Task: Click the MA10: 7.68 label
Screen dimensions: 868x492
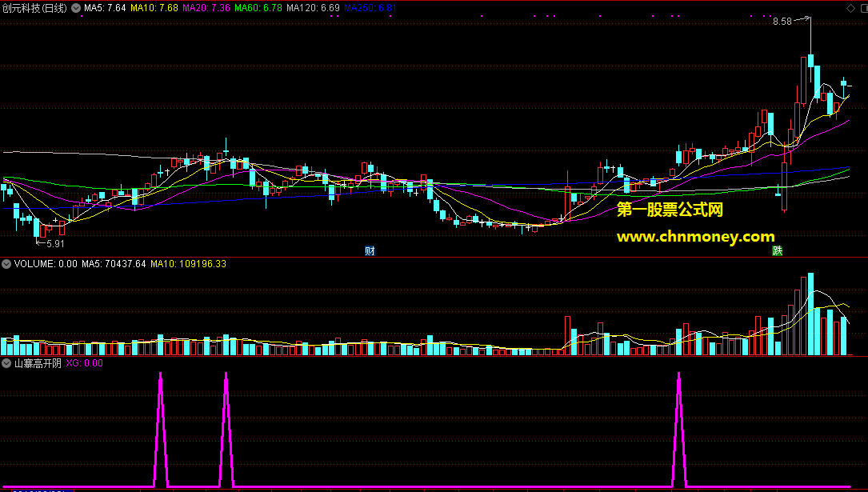Action: coord(154,8)
